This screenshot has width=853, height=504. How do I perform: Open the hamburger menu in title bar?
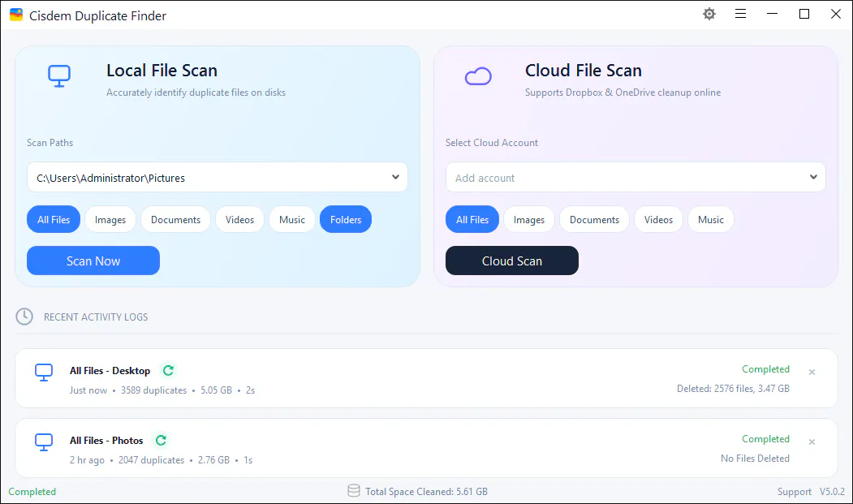[x=740, y=14]
